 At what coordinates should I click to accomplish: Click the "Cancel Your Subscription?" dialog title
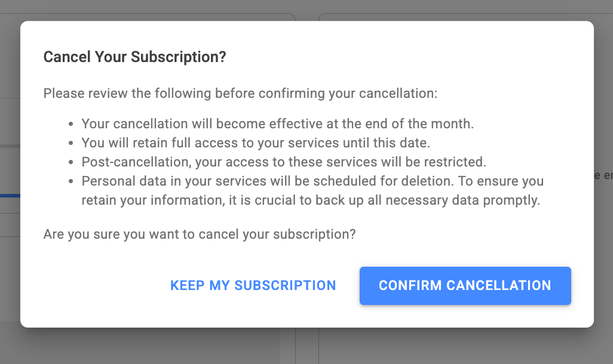coord(135,57)
